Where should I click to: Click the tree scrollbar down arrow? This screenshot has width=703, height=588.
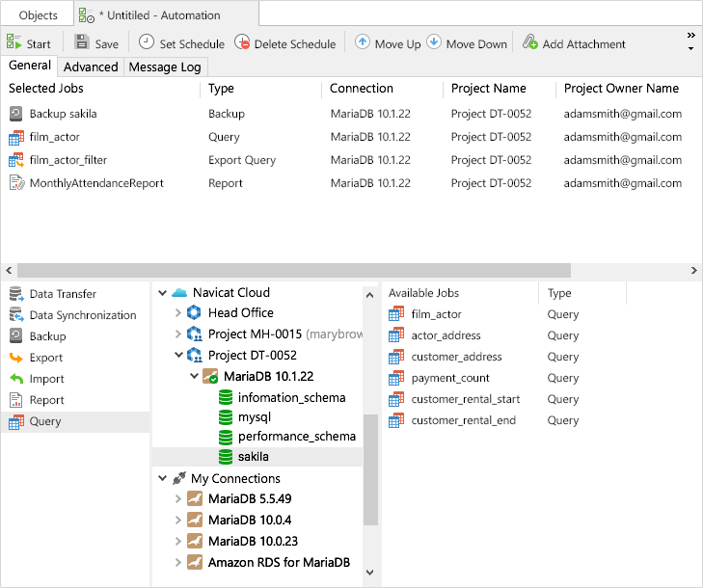click(x=370, y=573)
